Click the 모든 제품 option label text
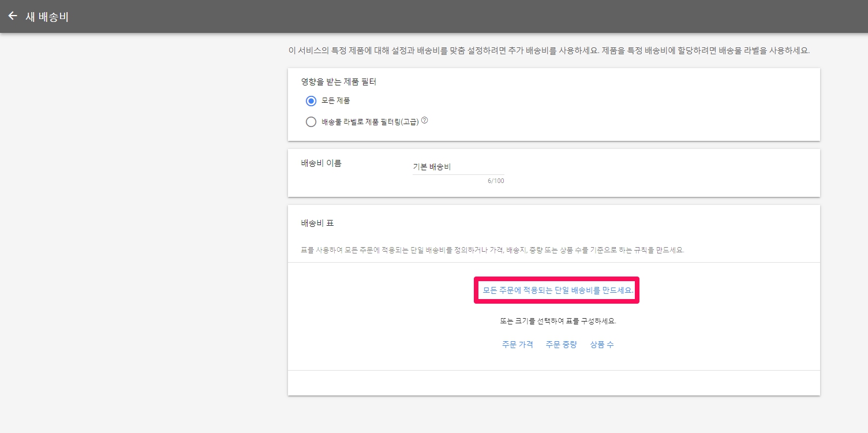The width and height of the screenshot is (868, 433). pyautogui.click(x=335, y=101)
